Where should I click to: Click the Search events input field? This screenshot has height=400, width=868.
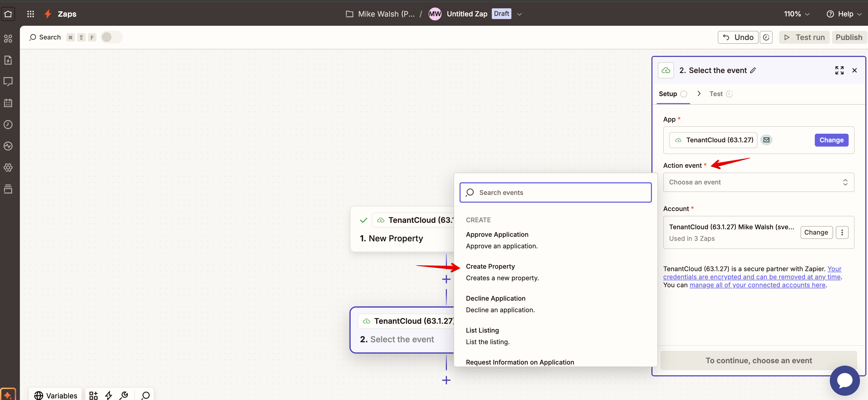(555, 192)
